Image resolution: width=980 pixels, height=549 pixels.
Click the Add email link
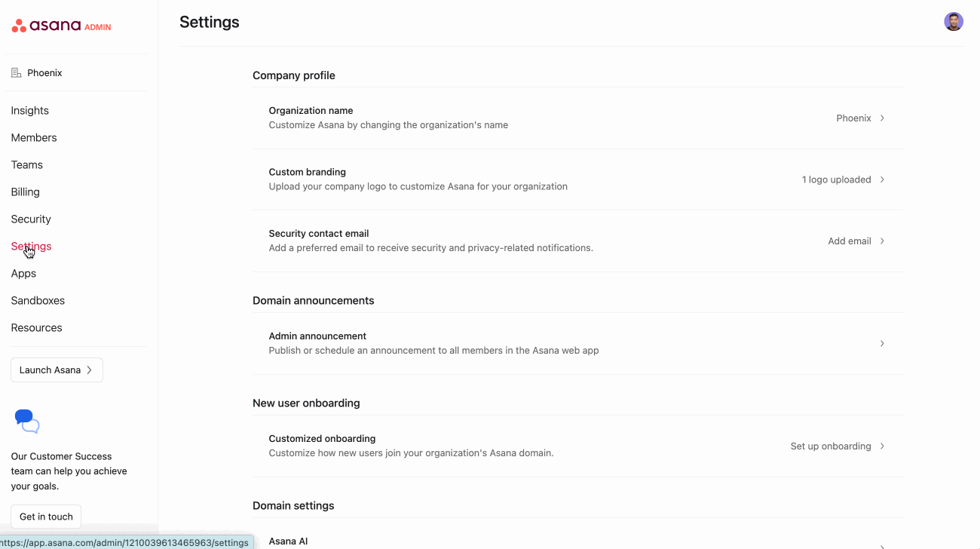tap(850, 241)
